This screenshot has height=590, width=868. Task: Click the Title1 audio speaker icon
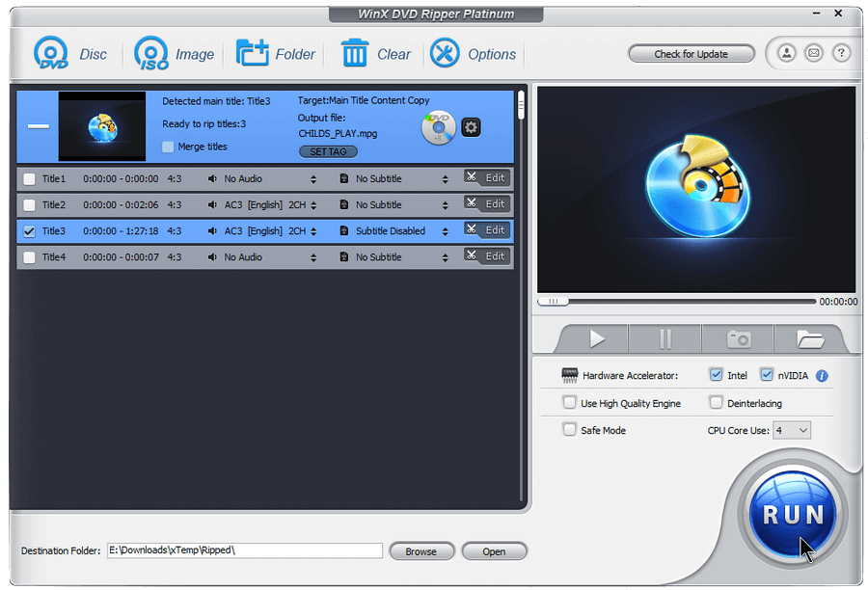(212, 178)
